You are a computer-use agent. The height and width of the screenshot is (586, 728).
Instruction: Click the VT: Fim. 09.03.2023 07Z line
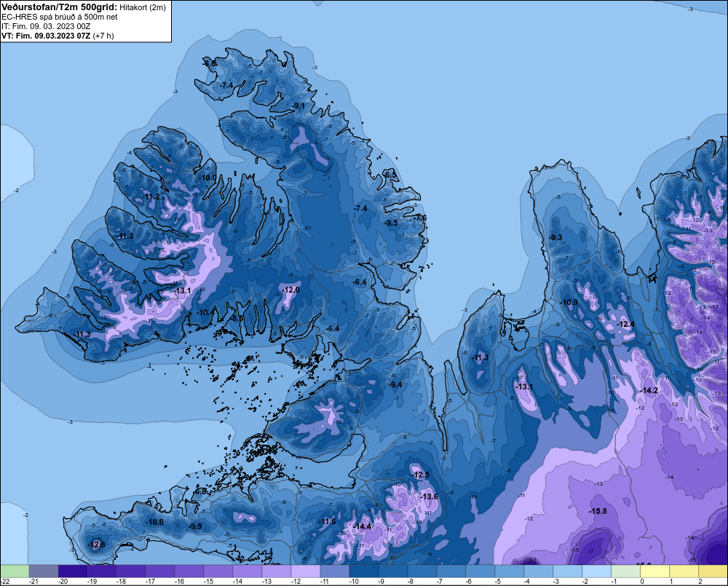[x=46, y=36]
